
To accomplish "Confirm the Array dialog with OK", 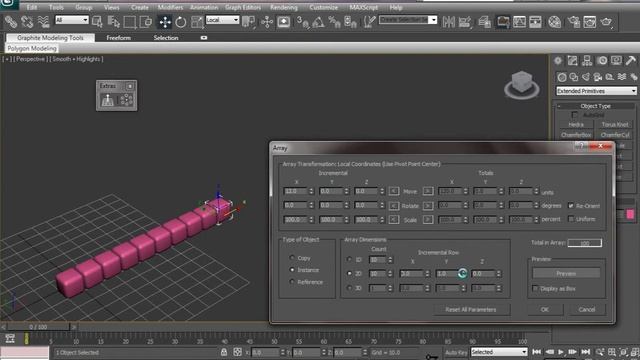I will pos(544,309).
